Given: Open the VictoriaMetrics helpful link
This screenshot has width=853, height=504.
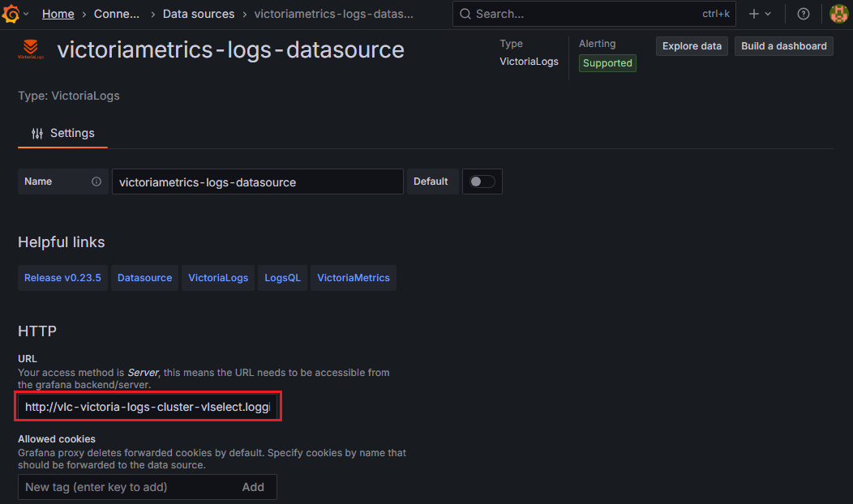Looking at the screenshot, I should coord(354,278).
